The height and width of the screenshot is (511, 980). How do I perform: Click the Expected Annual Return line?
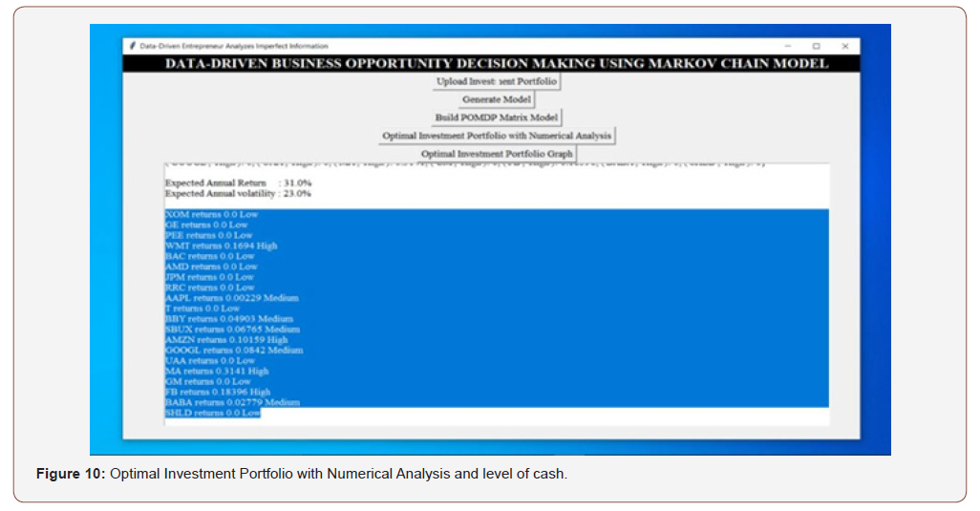(x=238, y=182)
